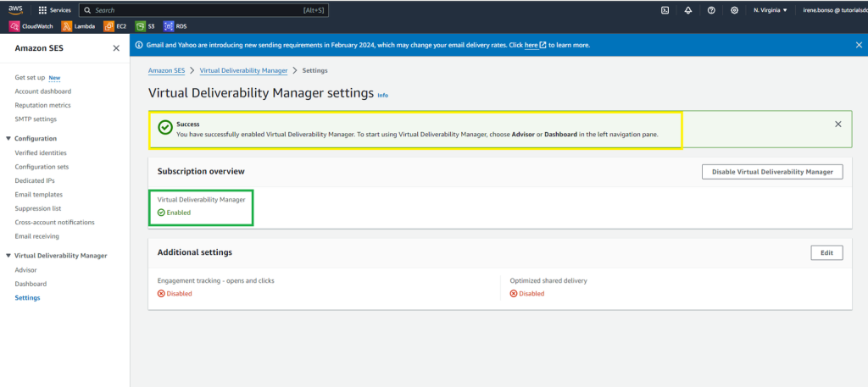868x387 pixels.
Task: Click the info icon in the blue banner
Action: pos(139,45)
